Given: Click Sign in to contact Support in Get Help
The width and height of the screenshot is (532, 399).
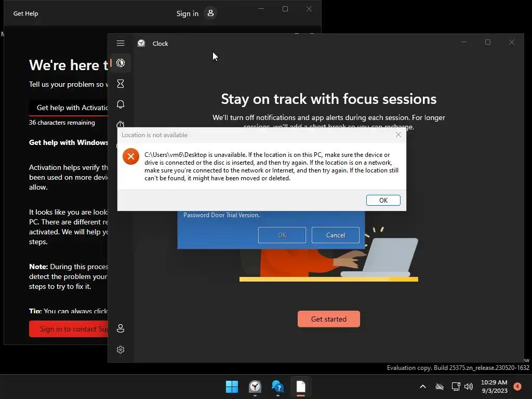Looking at the screenshot, I should tap(69, 329).
